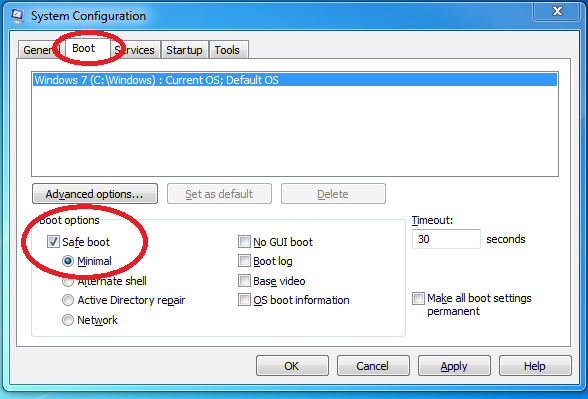The width and height of the screenshot is (588, 399).
Task: Select Network safe boot option
Action: [x=68, y=320]
